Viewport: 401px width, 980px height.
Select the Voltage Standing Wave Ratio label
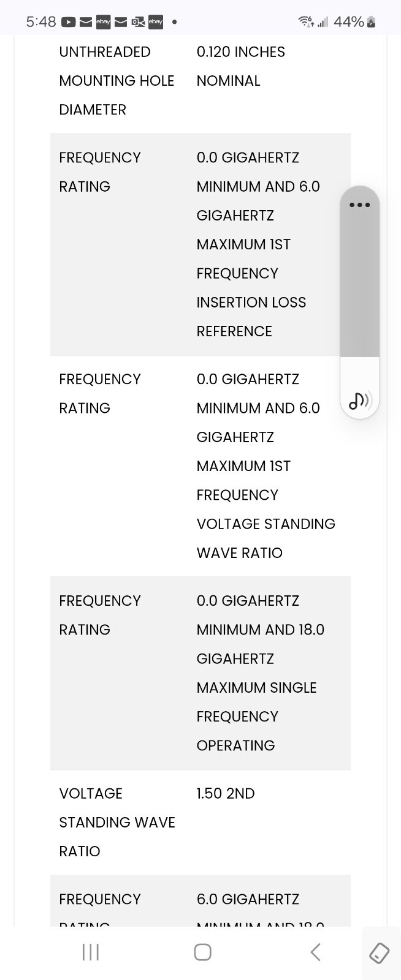tap(117, 822)
